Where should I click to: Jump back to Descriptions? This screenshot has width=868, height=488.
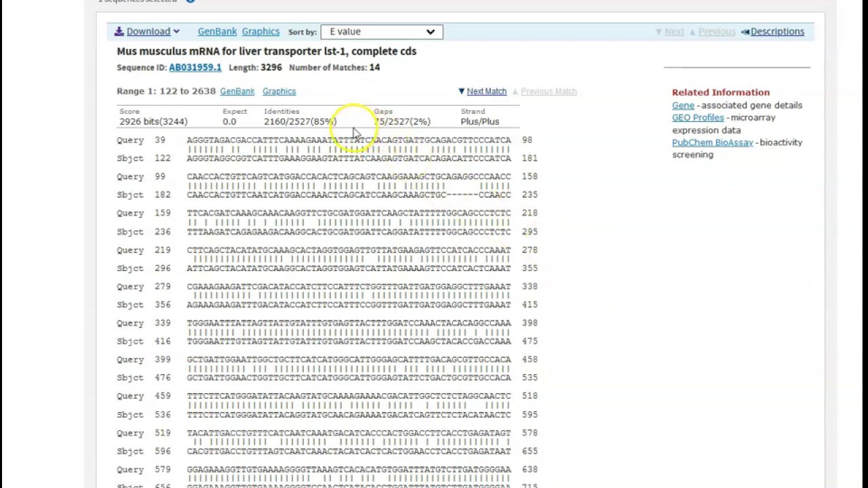[x=777, y=31]
